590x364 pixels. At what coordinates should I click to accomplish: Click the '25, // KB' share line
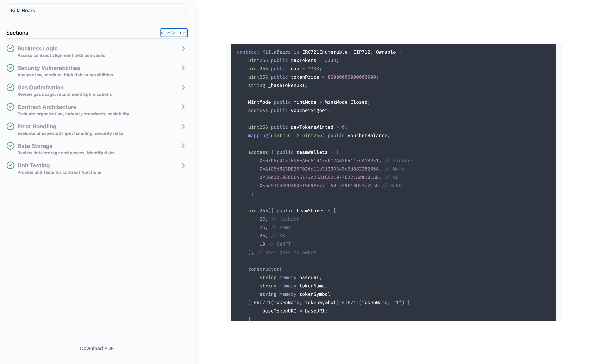[272, 236]
